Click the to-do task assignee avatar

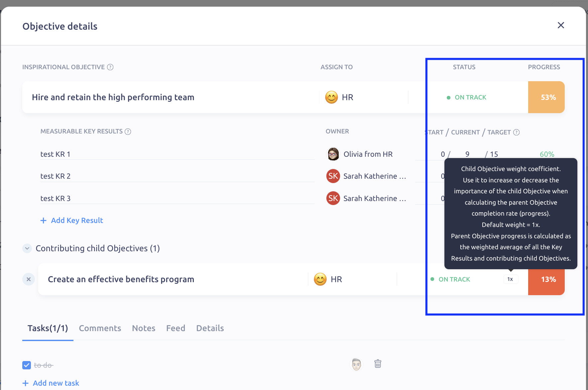[356, 364]
